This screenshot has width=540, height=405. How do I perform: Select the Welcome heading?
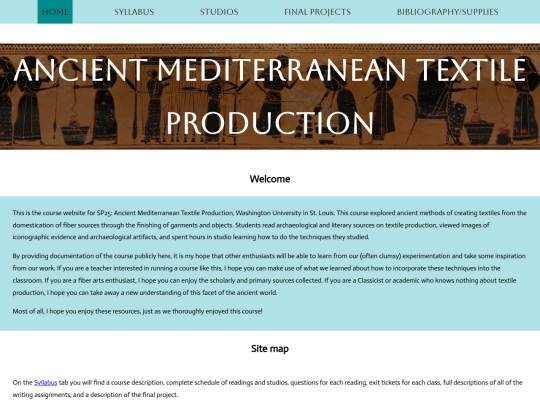tap(270, 179)
